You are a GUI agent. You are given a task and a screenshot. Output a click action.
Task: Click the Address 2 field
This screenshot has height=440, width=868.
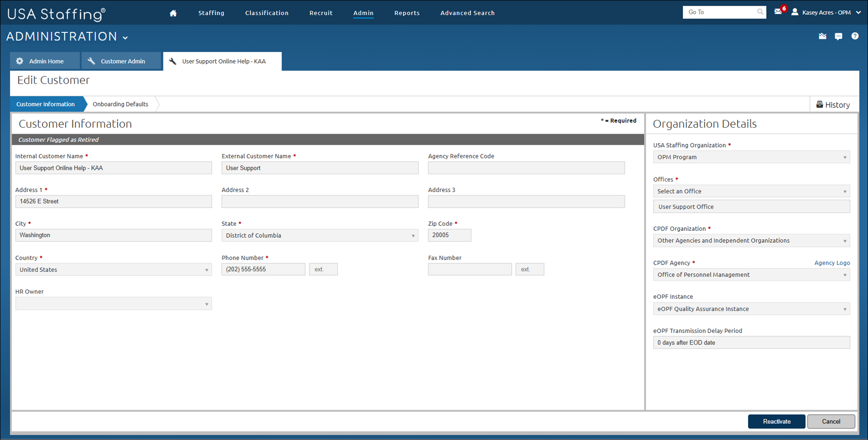[x=320, y=201]
